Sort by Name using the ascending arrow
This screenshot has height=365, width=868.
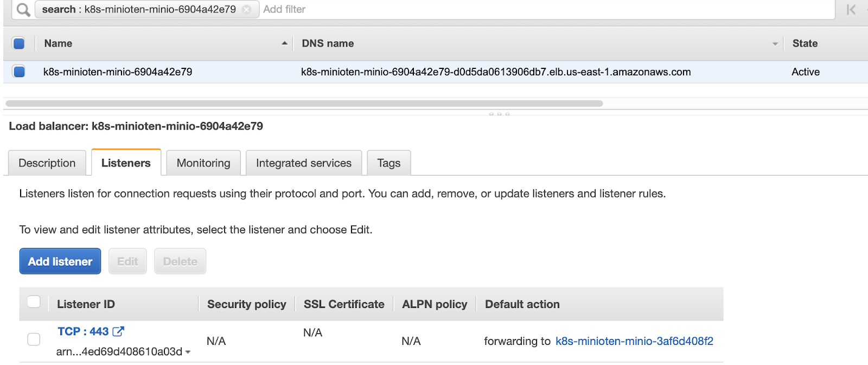(284, 43)
